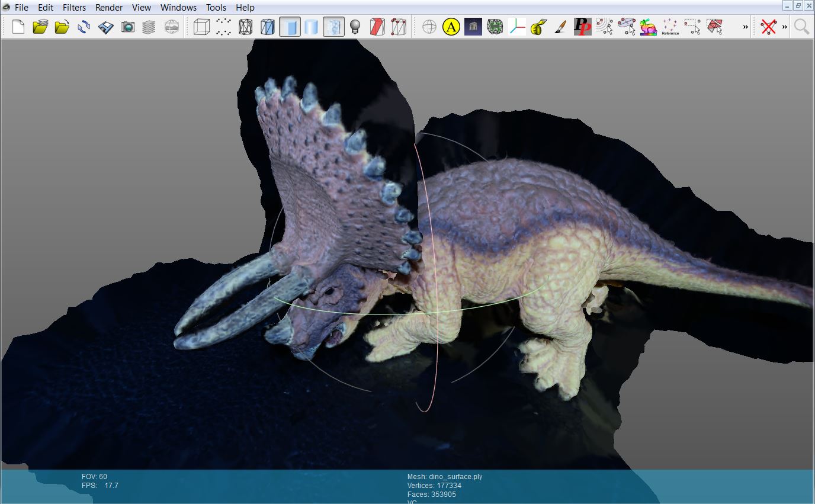Open the Edit menu

click(x=46, y=8)
